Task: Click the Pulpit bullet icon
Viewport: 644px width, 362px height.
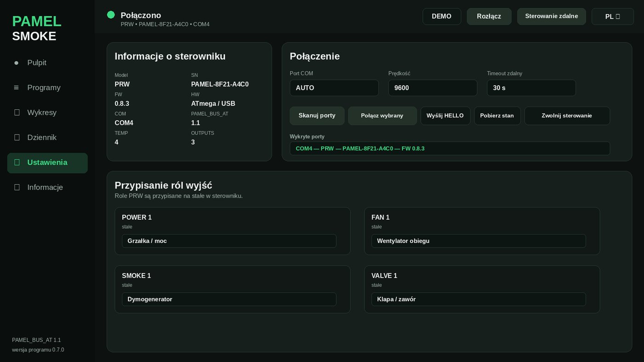Action: tap(17, 63)
